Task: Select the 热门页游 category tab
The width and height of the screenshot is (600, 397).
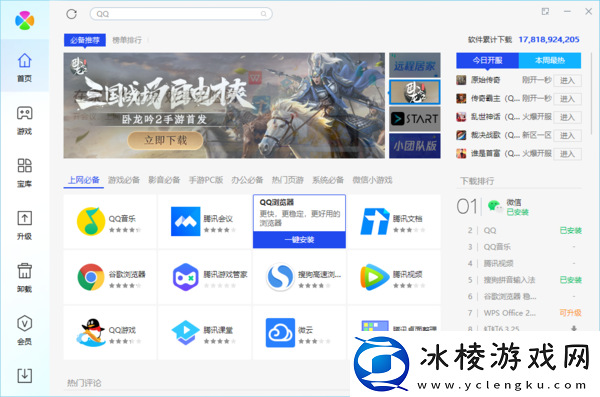Action: (288, 180)
